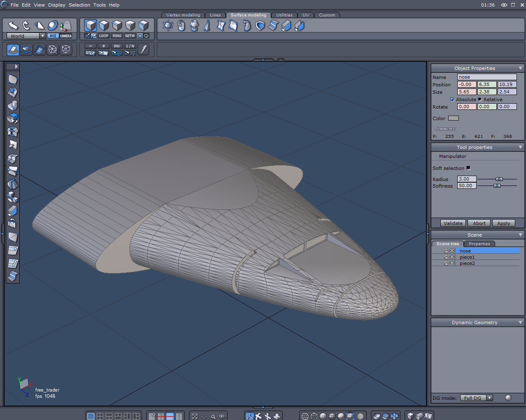Screen dimensions: 526x420
Task: Click the INV invert selection button
Action: click(117, 46)
